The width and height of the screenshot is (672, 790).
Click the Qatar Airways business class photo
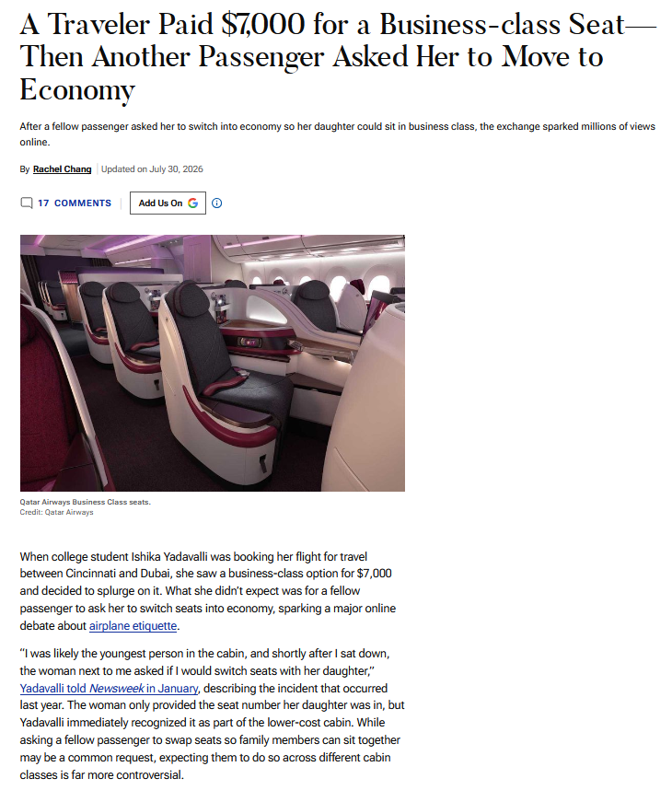click(x=212, y=363)
